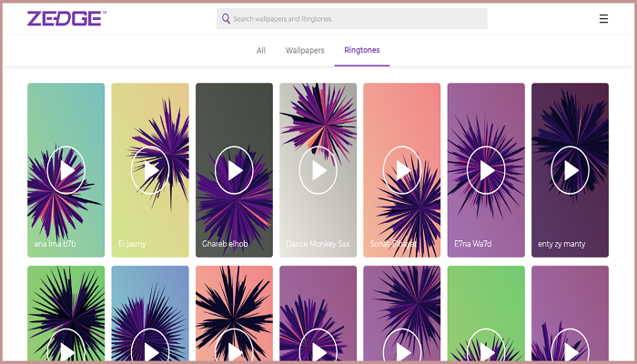The height and width of the screenshot is (364, 637).
Task: Open the "Ghareb elhob" title link
Action: pos(225,244)
